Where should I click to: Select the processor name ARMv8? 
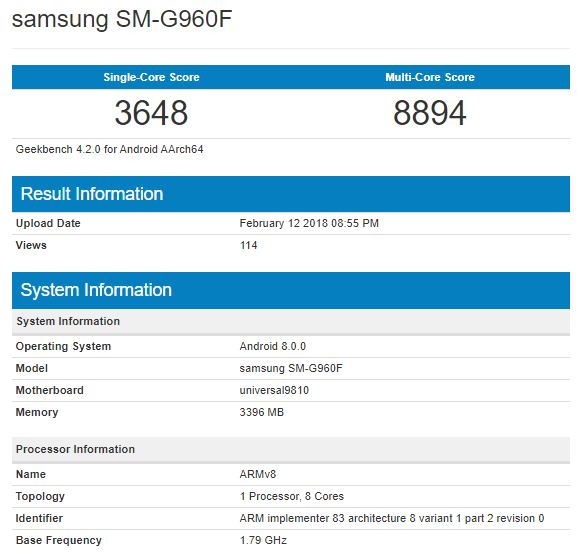pos(258,474)
